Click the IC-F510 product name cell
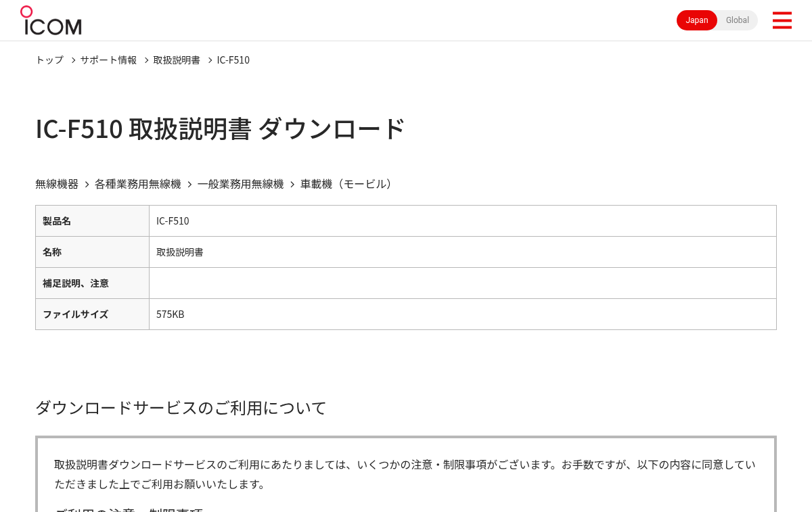This screenshot has width=812, height=512. [463, 221]
